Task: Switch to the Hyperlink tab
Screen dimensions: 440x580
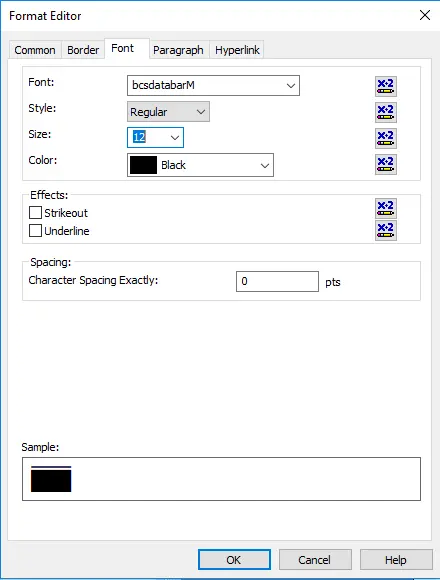Action: pyautogui.click(x=237, y=50)
